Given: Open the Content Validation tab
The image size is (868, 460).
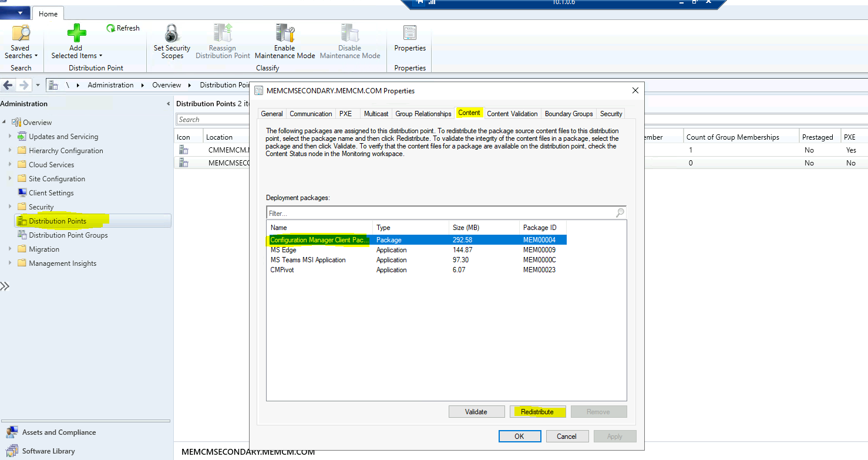Looking at the screenshot, I should pyautogui.click(x=512, y=114).
